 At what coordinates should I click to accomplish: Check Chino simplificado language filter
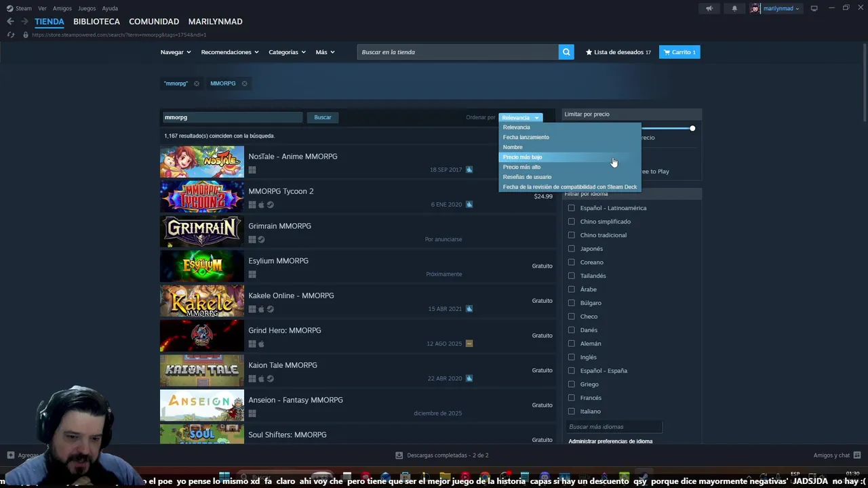click(x=571, y=222)
